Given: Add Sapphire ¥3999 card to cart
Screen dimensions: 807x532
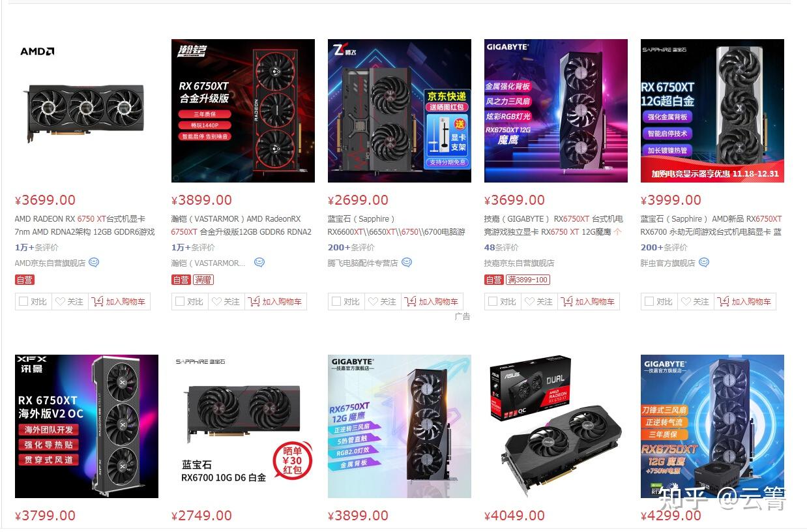Looking at the screenshot, I should click(745, 301).
